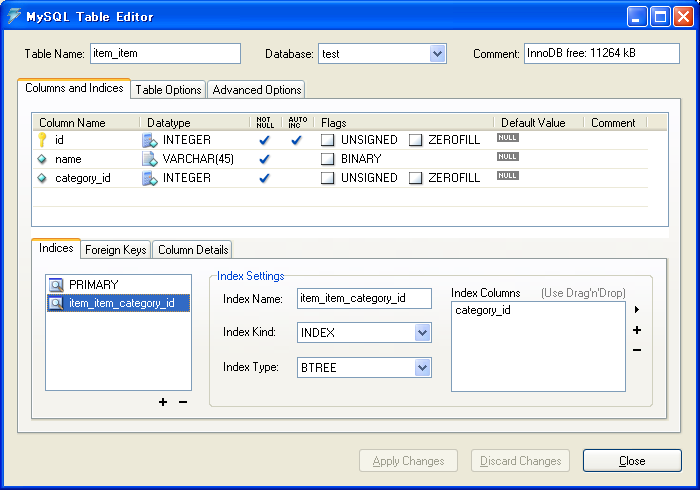Click the Close button
This screenshot has height=490, width=700.
(632, 461)
